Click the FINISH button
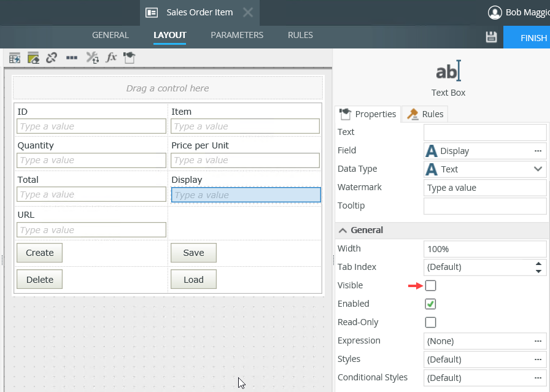Viewport: 550px width, 392px height. pyautogui.click(x=533, y=38)
